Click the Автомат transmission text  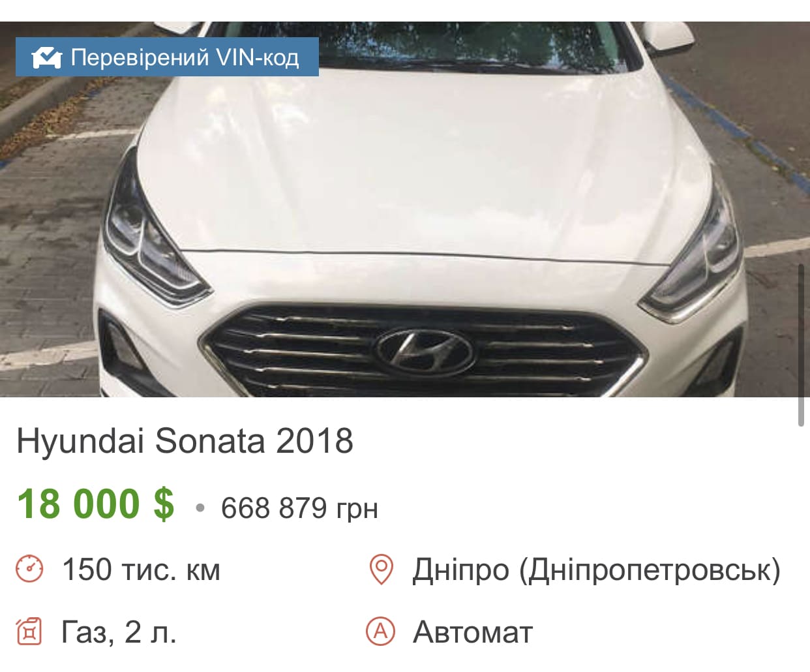click(x=473, y=632)
